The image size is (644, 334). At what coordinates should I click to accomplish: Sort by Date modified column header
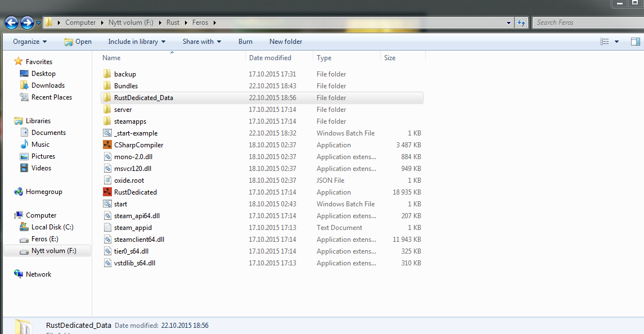tap(270, 58)
